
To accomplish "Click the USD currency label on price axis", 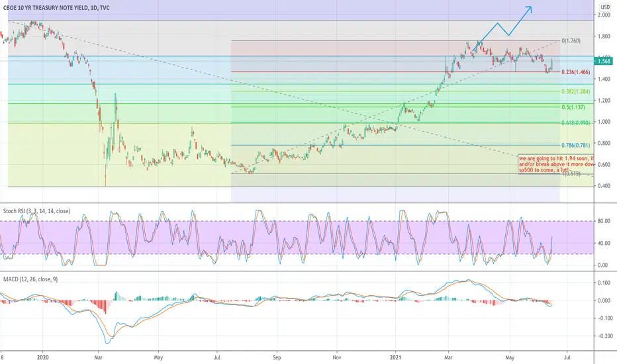I will [x=605, y=7].
